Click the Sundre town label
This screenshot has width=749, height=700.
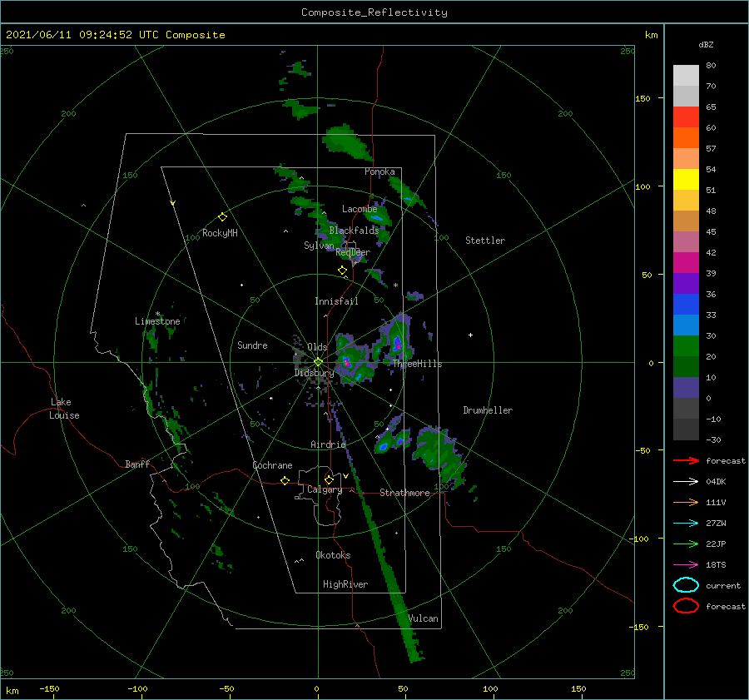point(252,345)
